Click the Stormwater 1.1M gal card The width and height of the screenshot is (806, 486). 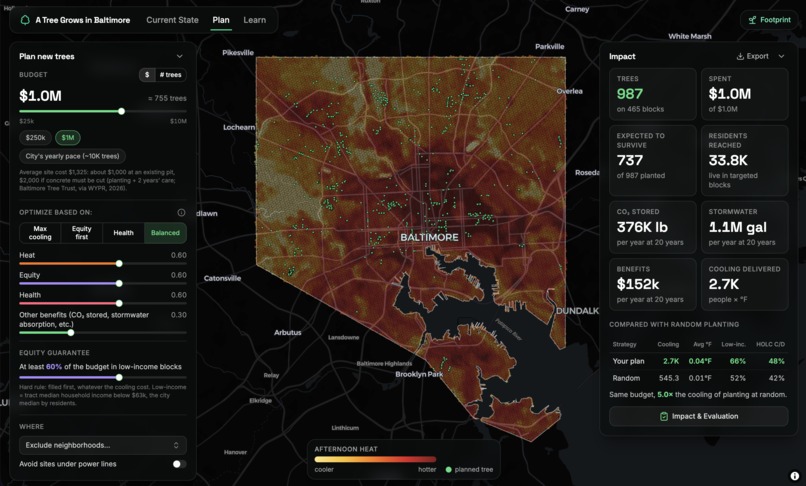click(745, 227)
